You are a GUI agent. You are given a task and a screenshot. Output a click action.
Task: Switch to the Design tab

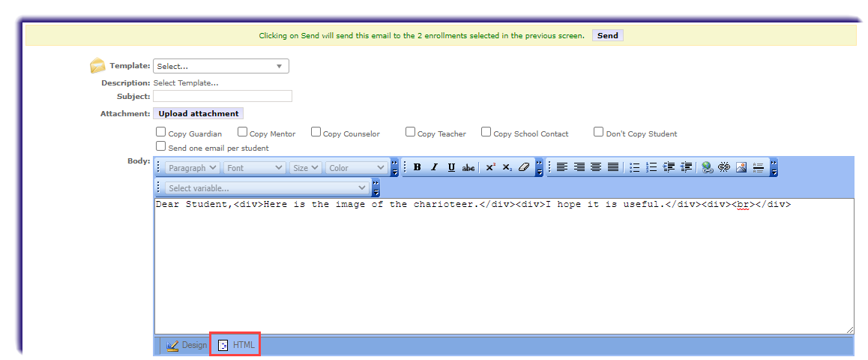coord(187,345)
